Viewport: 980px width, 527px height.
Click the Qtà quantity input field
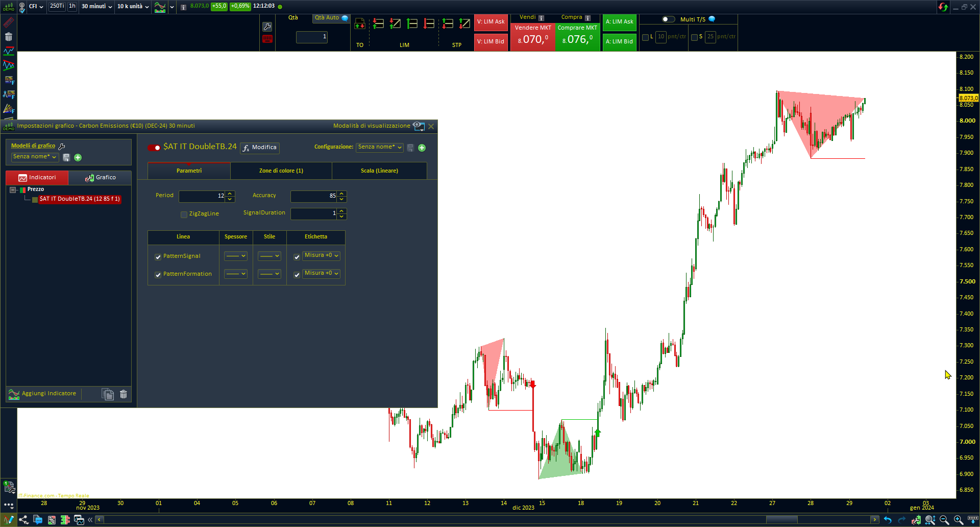[x=312, y=37]
